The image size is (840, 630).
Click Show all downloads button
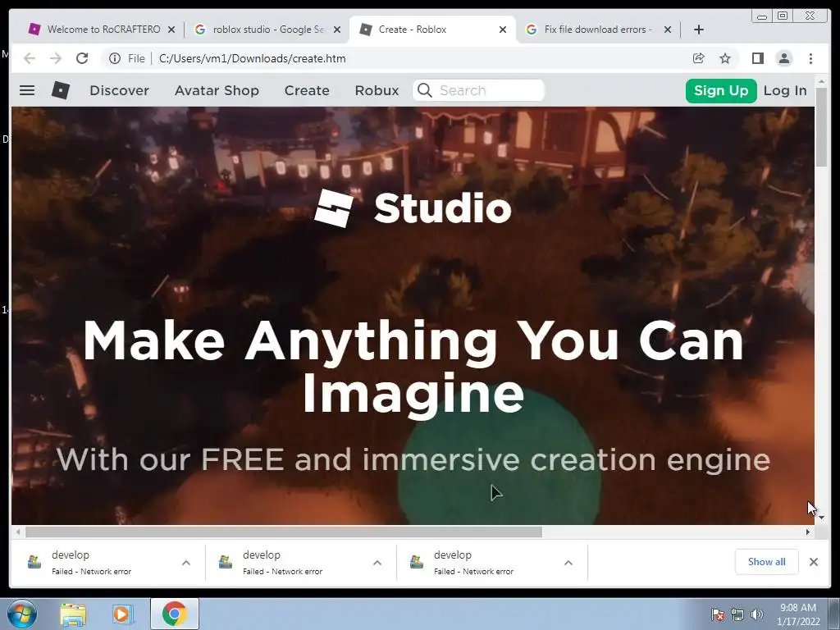(767, 561)
